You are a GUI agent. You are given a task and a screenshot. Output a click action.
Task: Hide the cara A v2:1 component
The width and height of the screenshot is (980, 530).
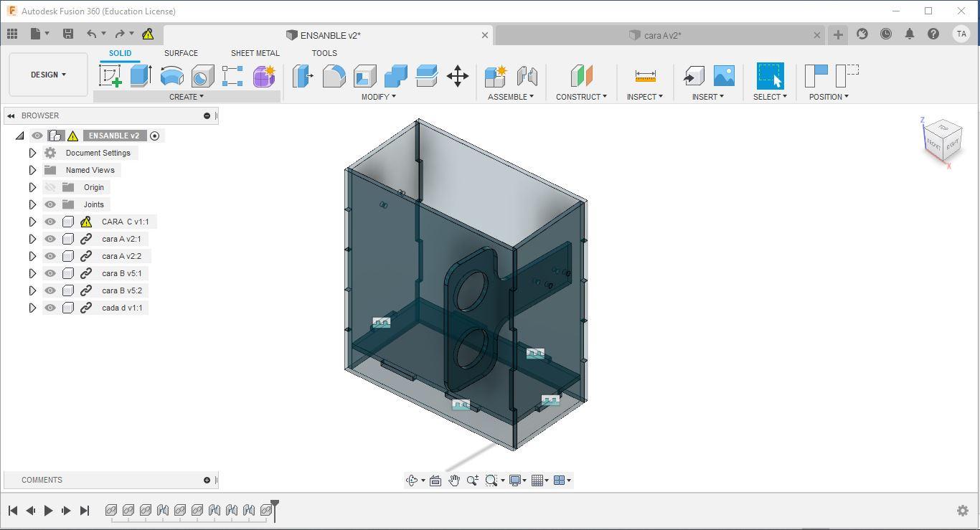tap(50, 239)
